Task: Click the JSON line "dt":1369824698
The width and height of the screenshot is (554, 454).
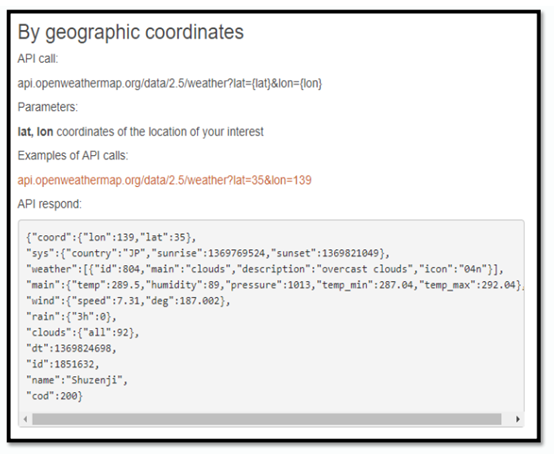Action: 71,348
